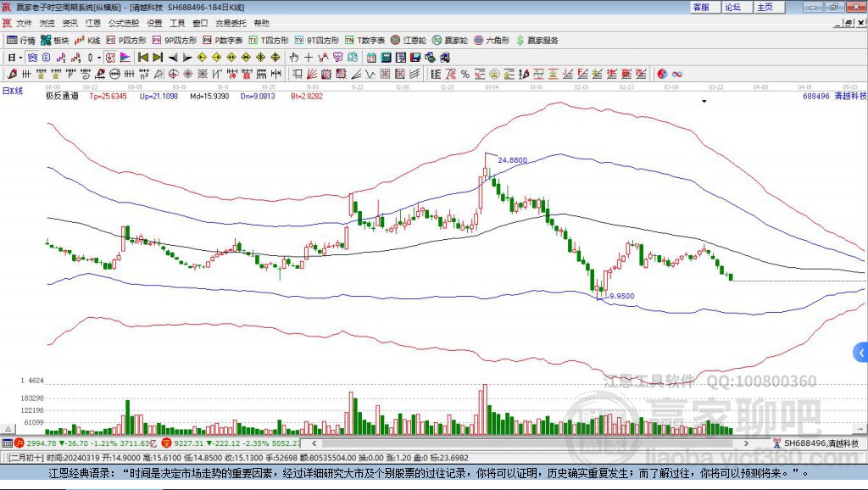Click the horizontal scrollbar right arrow

[x=746, y=443]
